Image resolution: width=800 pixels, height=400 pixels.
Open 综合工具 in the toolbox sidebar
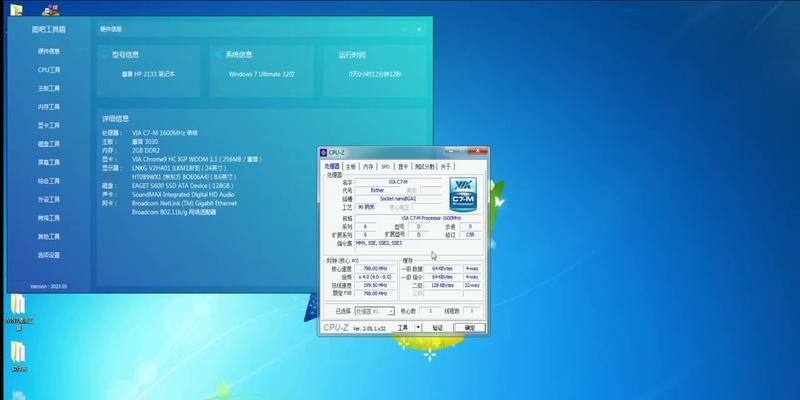[x=49, y=181]
